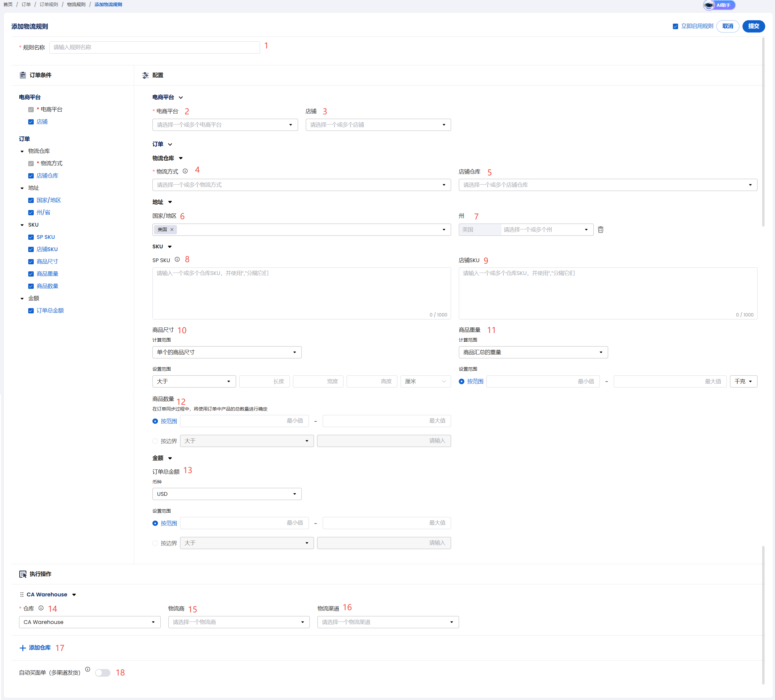Click info icon beside 自动买面单
The image size is (775, 700).
[88, 669]
